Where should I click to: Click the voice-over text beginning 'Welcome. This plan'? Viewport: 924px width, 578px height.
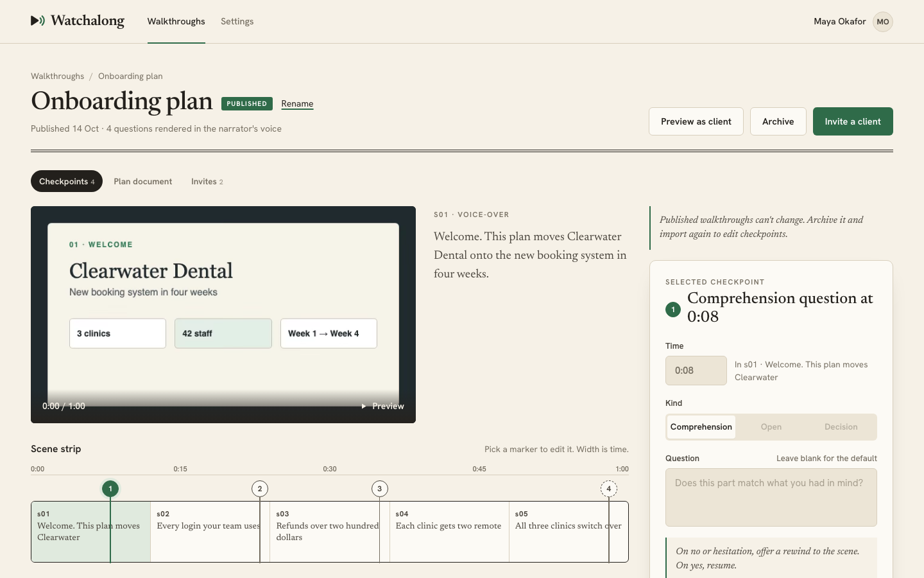click(530, 255)
